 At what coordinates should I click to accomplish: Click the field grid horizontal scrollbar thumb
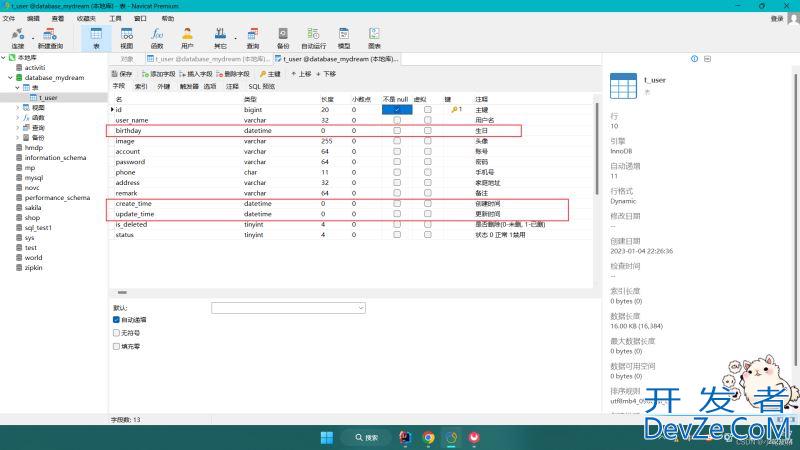click(122, 292)
